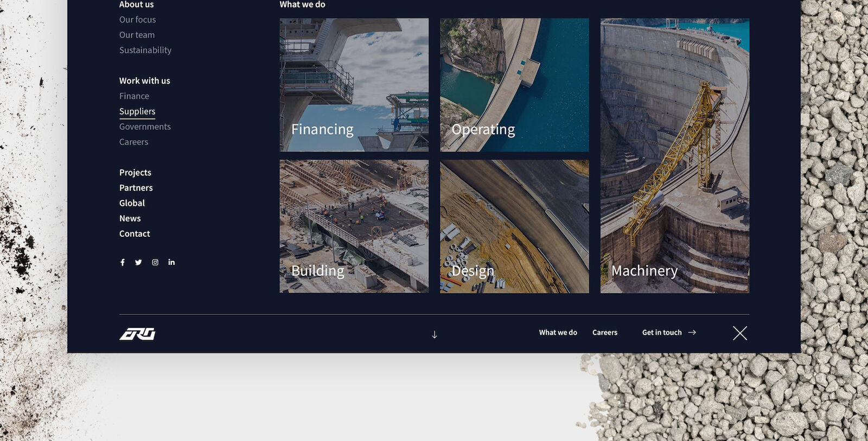Go to the Suppliers link
Image resolution: width=868 pixels, height=441 pixels.
[137, 111]
